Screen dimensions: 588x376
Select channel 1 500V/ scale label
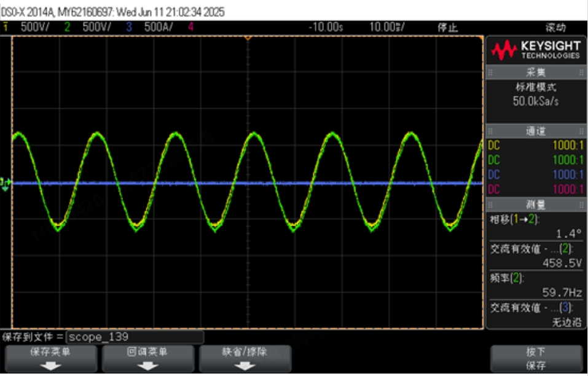pyautogui.click(x=35, y=27)
